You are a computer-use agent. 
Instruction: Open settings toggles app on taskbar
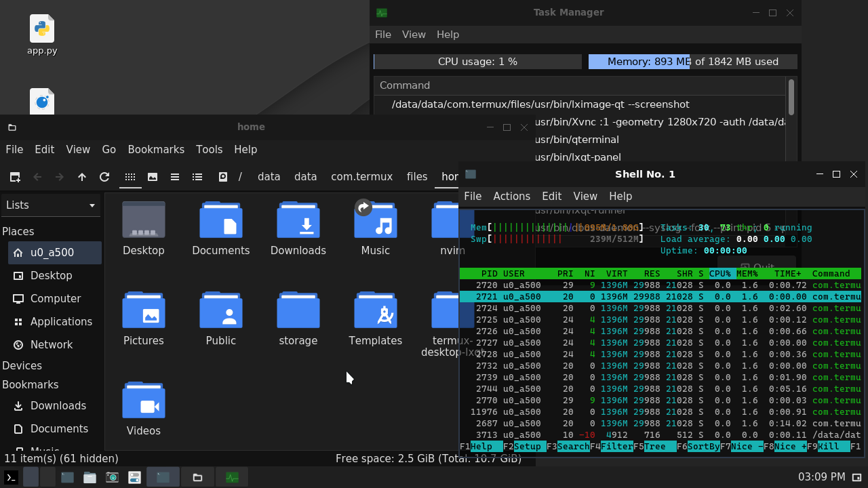134,477
